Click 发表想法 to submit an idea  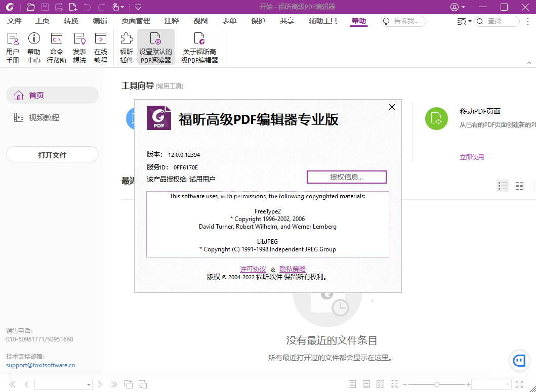point(79,48)
